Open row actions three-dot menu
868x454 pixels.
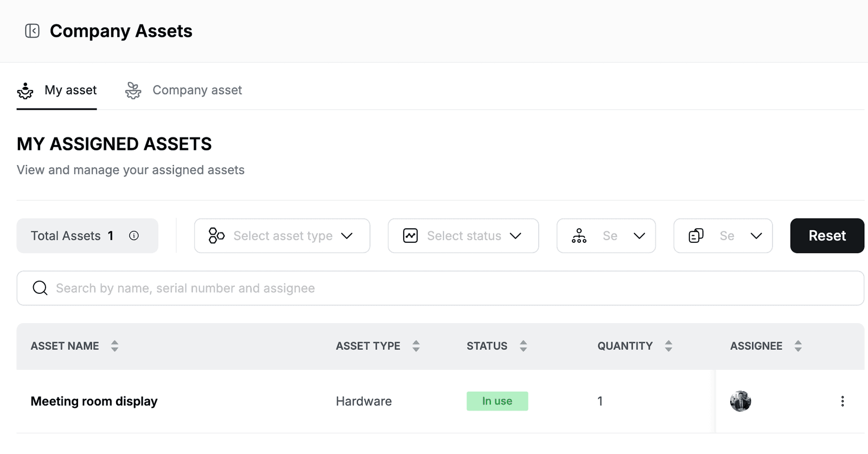point(843,401)
